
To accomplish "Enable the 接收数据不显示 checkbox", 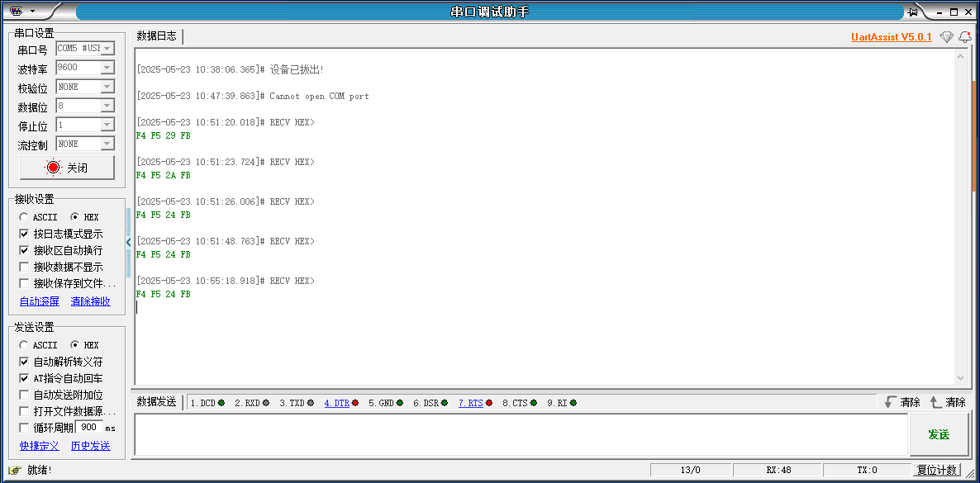I will [x=24, y=267].
